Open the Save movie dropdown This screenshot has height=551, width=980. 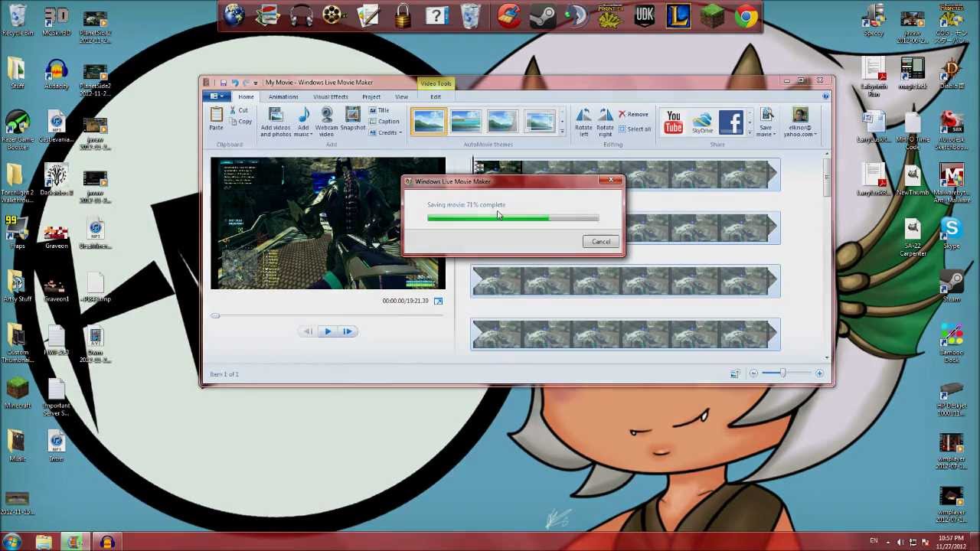pos(766,122)
